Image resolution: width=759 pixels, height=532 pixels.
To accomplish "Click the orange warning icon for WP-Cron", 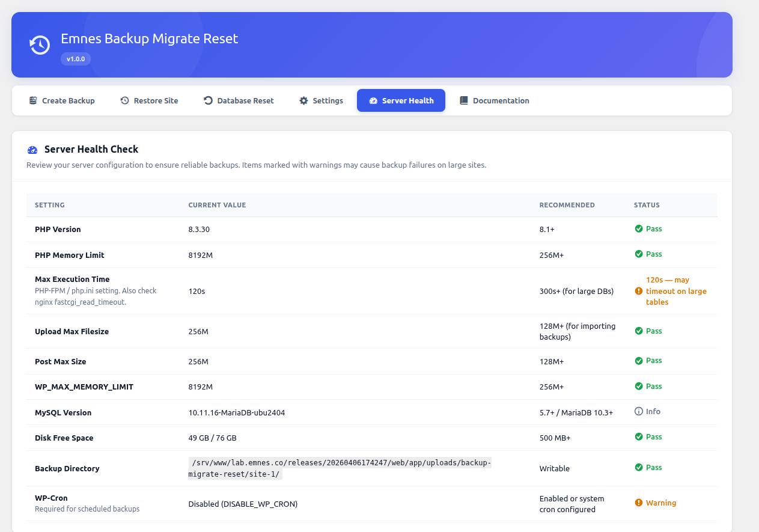I will tap(639, 503).
